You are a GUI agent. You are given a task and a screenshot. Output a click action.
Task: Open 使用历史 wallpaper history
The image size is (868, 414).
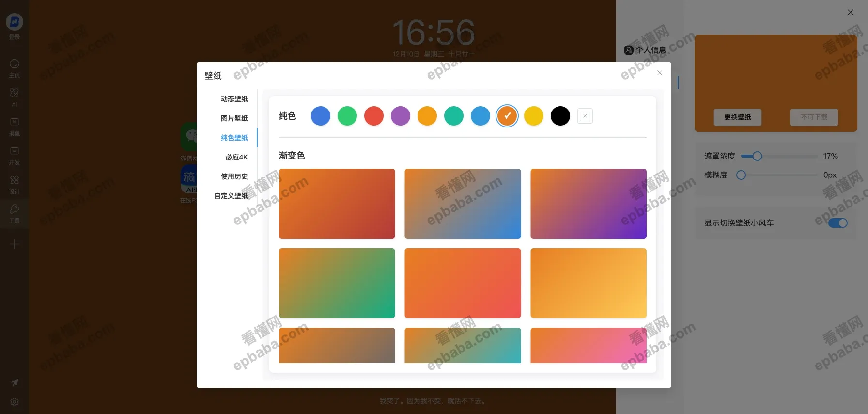234,176
